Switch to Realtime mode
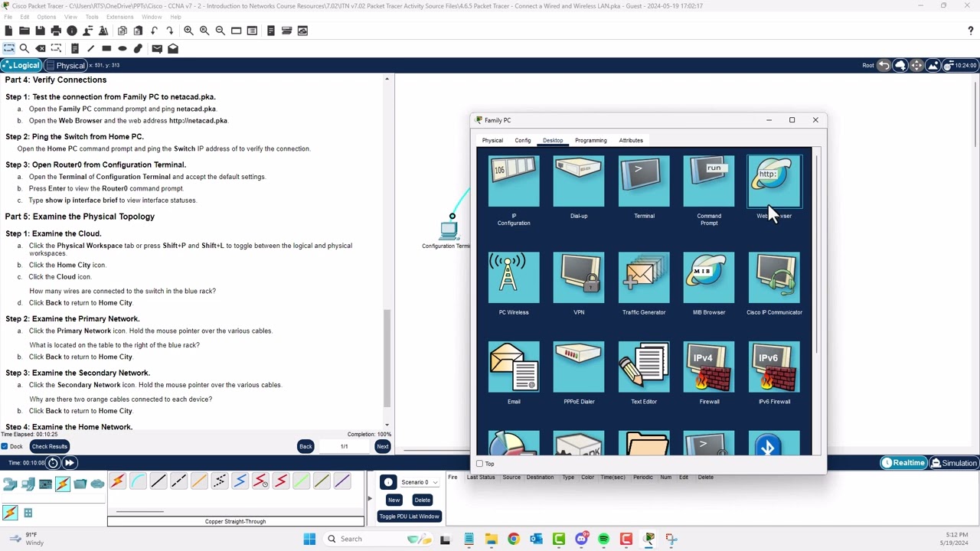The width and height of the screenshot is (980, 551). click(x=903, y=463)
